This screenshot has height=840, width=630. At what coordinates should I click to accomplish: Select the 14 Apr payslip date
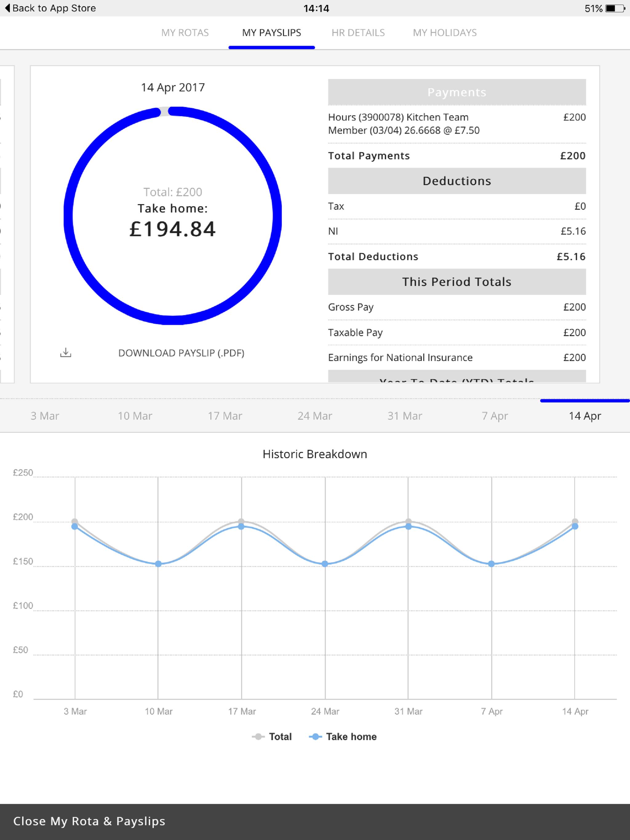585,416
